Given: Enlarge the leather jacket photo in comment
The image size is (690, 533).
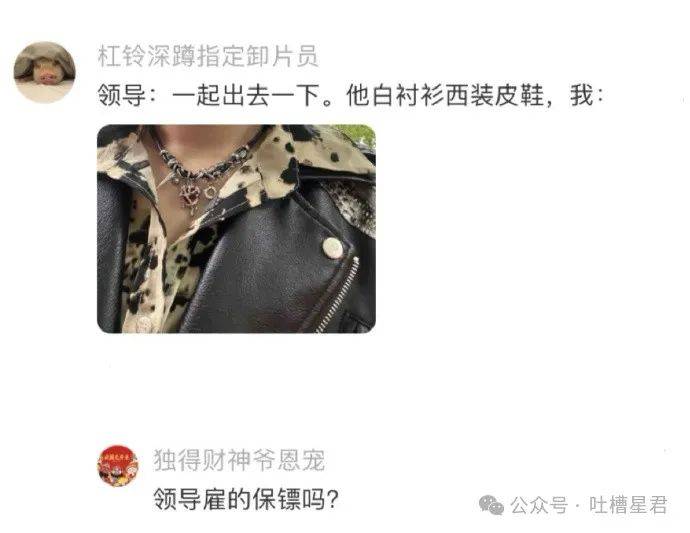Looking at the screenshot, I should point(236,229).
